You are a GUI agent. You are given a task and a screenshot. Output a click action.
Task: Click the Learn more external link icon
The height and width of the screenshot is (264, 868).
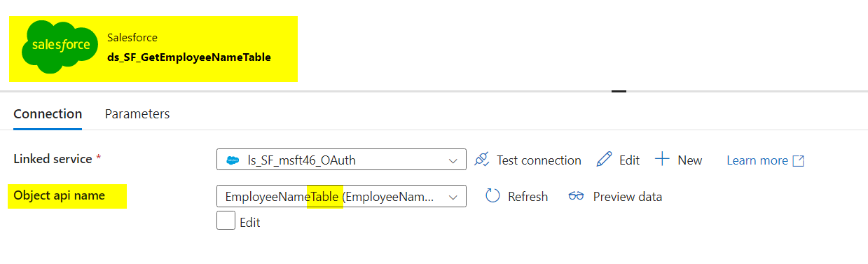coord(798,160)
